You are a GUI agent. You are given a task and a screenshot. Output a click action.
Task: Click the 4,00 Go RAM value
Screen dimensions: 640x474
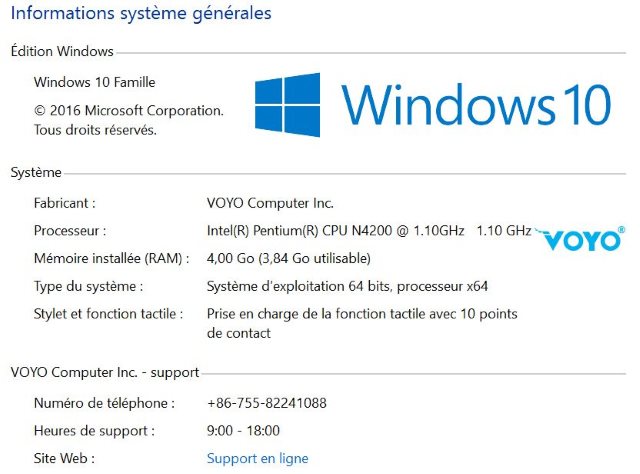pyautogui.click(x=289, y=258)
